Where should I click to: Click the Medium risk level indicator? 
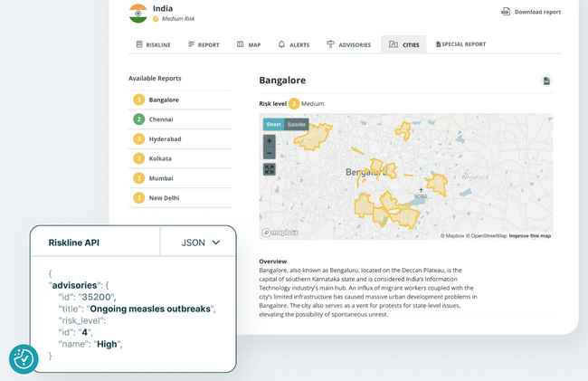pyautogui.click(x=307, y=103)
